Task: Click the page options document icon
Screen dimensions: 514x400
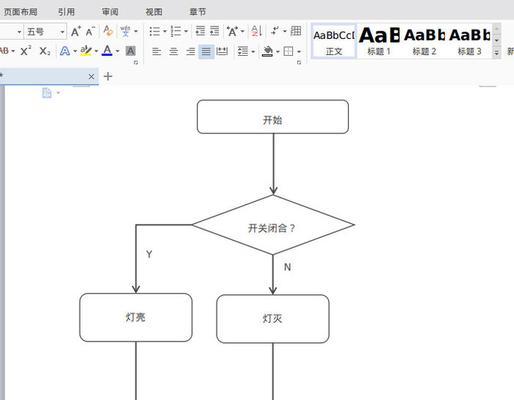Action: click(x=47, y=93)
